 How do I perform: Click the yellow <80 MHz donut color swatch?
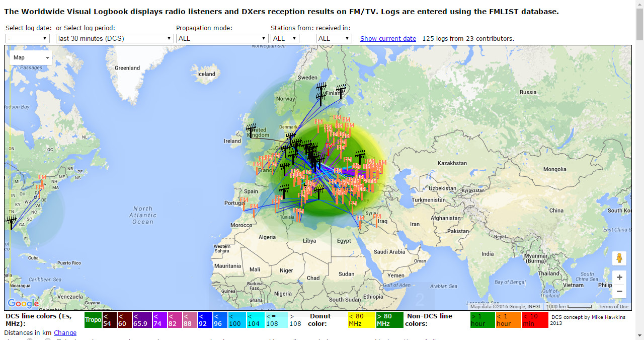tap(361, 320)
